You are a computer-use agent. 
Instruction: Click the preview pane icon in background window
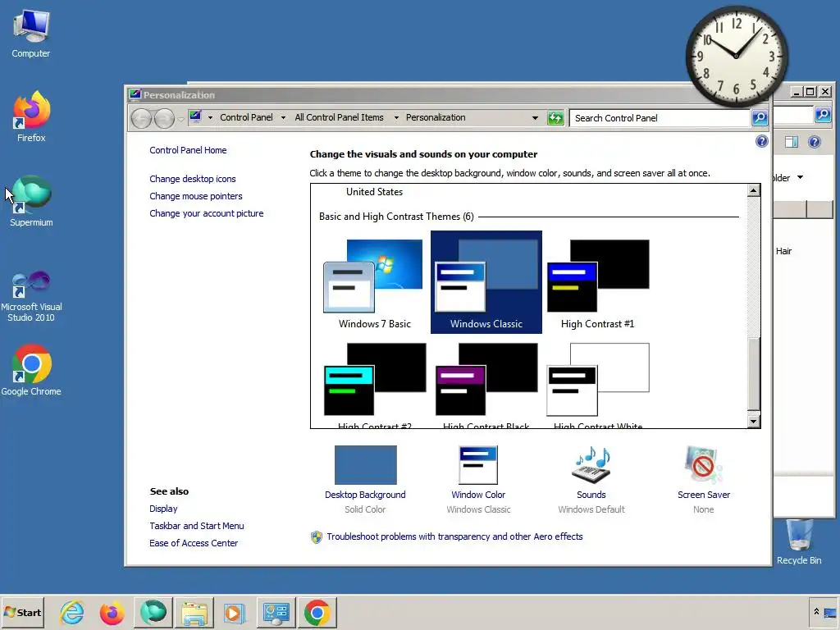[792, 142]
